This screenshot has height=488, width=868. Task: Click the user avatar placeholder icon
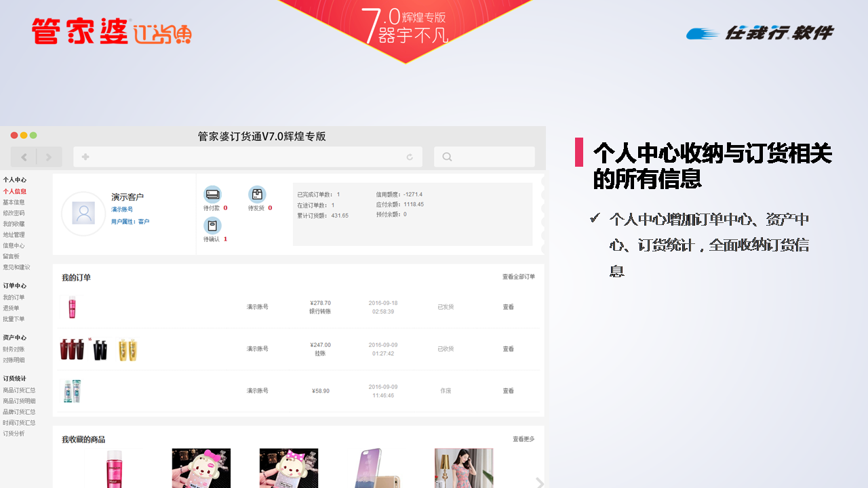coord(83,213)
